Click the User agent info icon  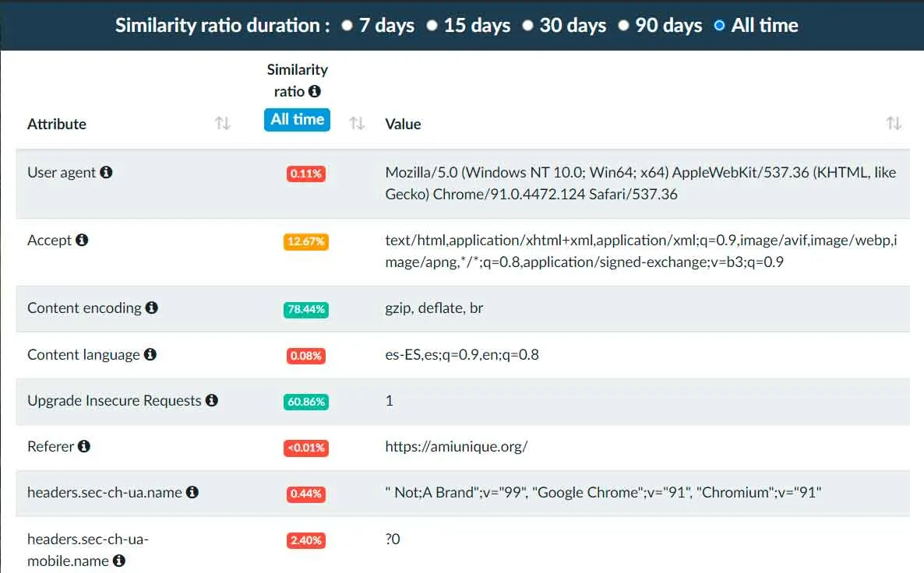106,172
